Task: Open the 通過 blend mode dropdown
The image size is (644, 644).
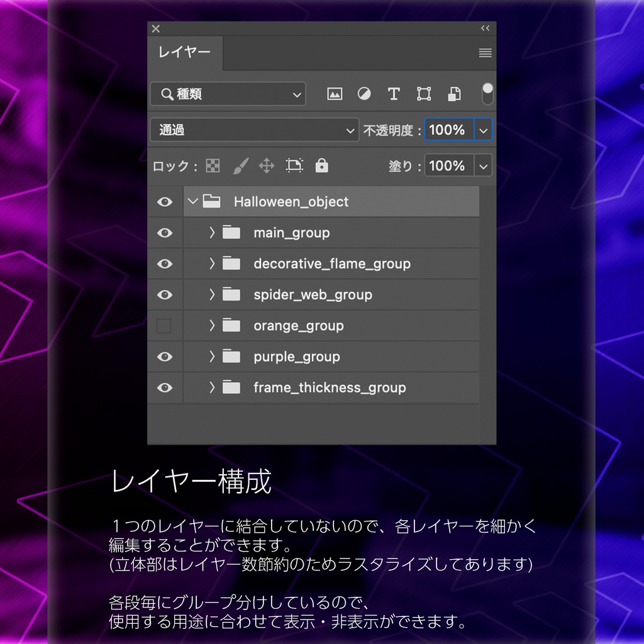Action: click(255, 130)
